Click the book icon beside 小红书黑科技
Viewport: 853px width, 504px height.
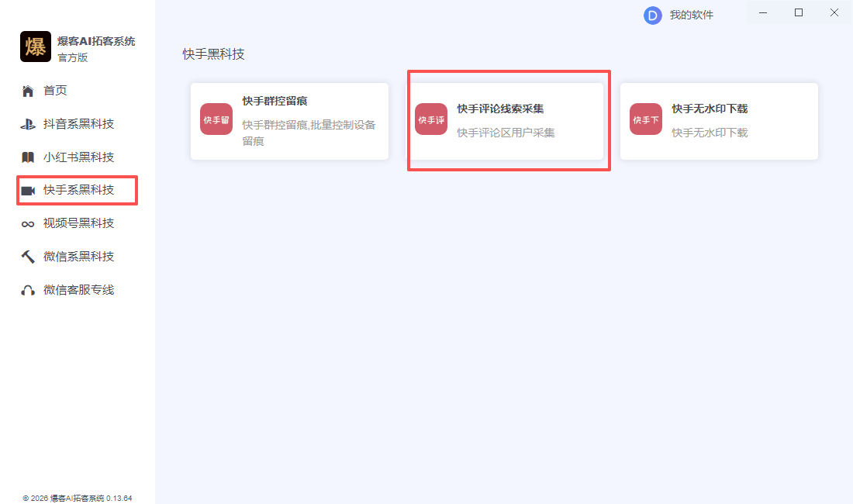(x=28, y=157)
